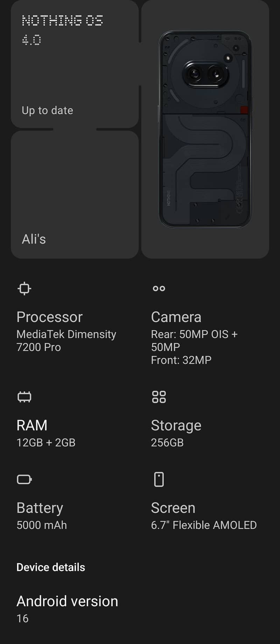Tap the Front: 32MP camera text
Viewport: 280px width, 644px height.
pos(181,360)
